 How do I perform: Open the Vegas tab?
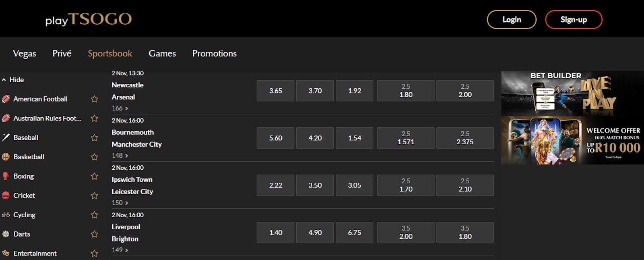(x=24, y=54)
